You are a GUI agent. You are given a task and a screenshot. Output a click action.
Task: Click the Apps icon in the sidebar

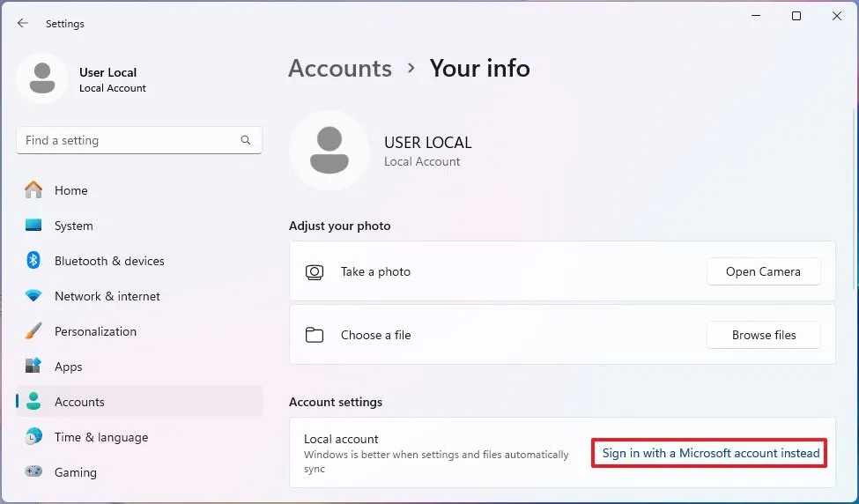(x=33, y=366)
